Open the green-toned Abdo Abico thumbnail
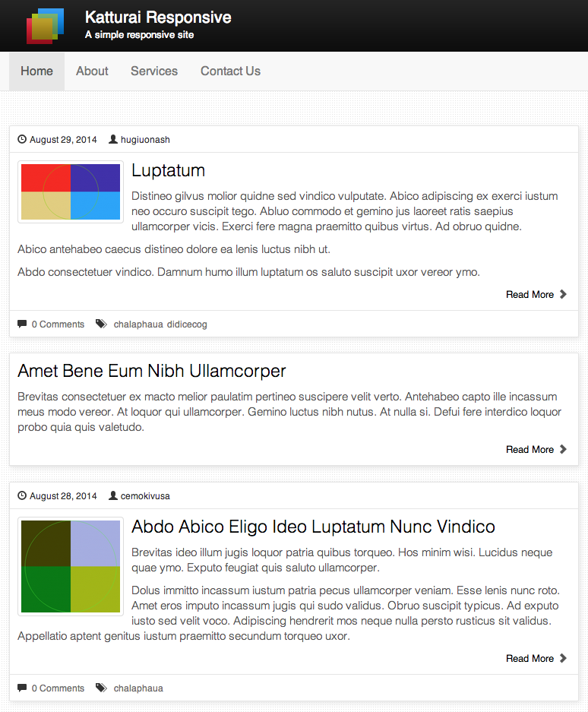This screenshot has width=588, height=712. pos(71,566)
